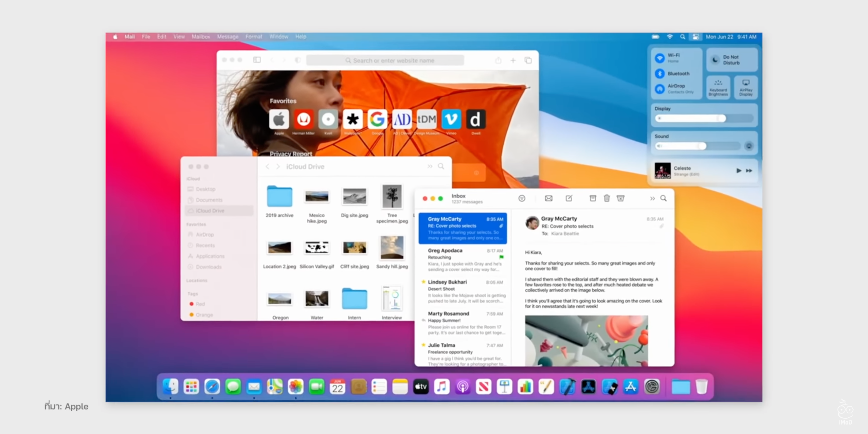Expand Finder toolbar overflow chevrons
This screenshot has height=434, width=868.
coord(430,166)
